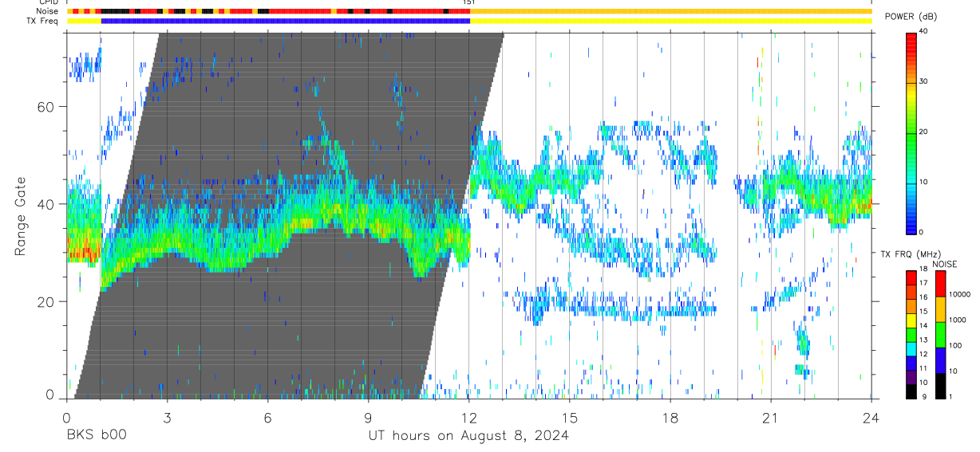Image resolution: width=980 pixels, height=452 pixels.
Task: Click the 'TX Freq' row label at top
Action: click(42, 21)
